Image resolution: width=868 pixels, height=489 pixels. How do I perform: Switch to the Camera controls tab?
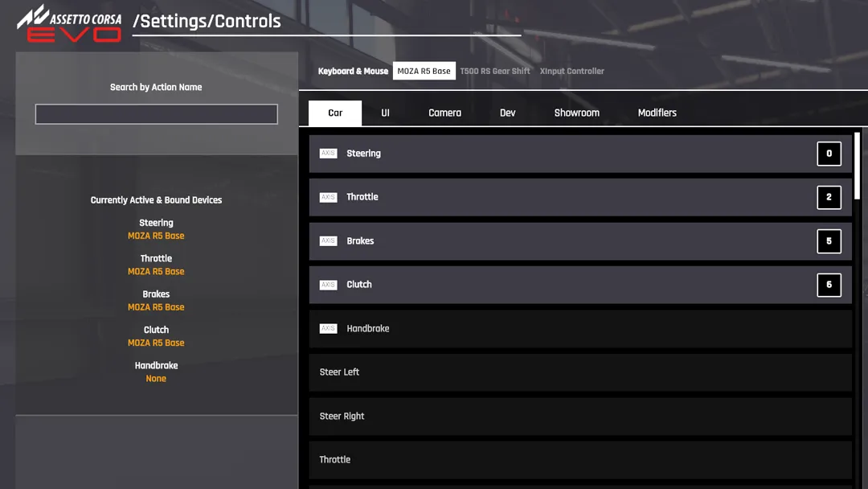pyautogui.click(x=444, y=113)
